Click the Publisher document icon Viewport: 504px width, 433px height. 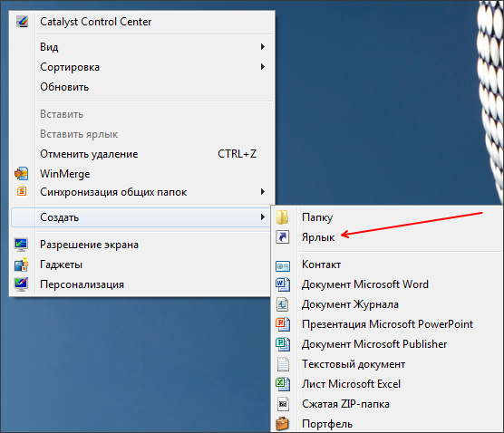(x=283, y=344)
